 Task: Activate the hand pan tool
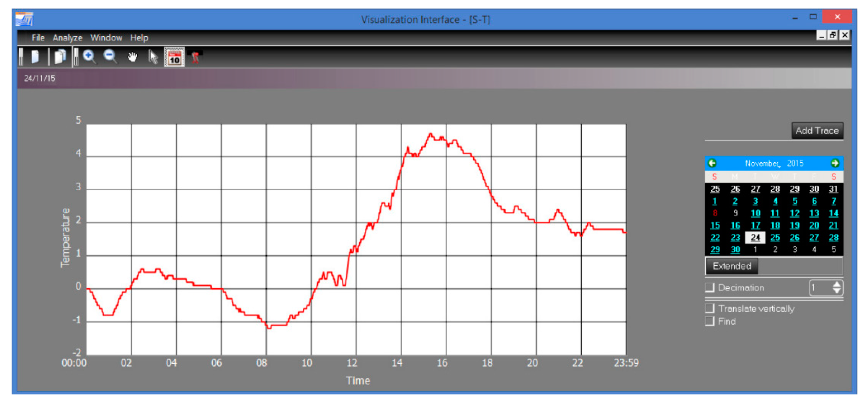[x=132, y=57]
